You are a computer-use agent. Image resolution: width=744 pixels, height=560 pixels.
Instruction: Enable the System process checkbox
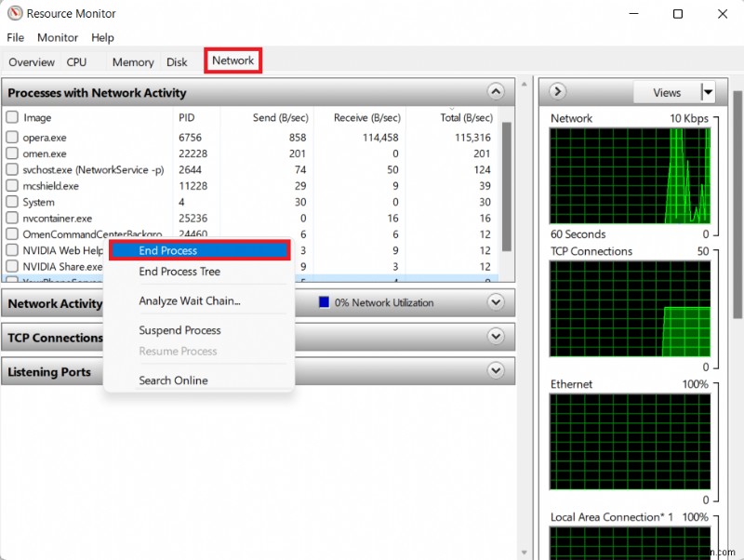coord(12,202)
